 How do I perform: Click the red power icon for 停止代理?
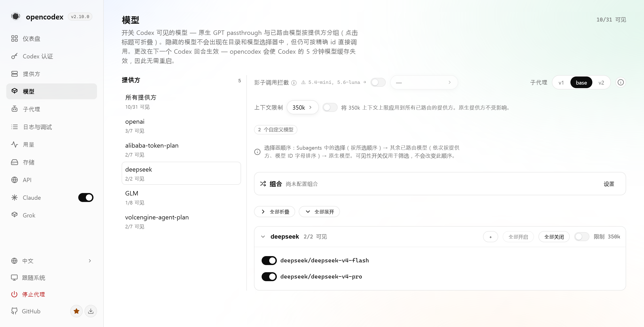14,294
